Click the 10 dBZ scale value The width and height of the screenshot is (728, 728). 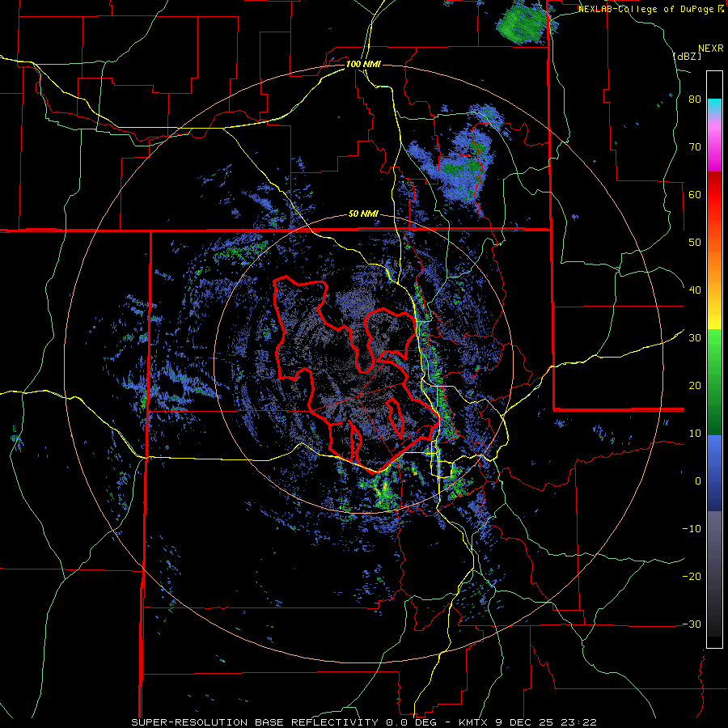pyautogui.click(x=695, y=434)
